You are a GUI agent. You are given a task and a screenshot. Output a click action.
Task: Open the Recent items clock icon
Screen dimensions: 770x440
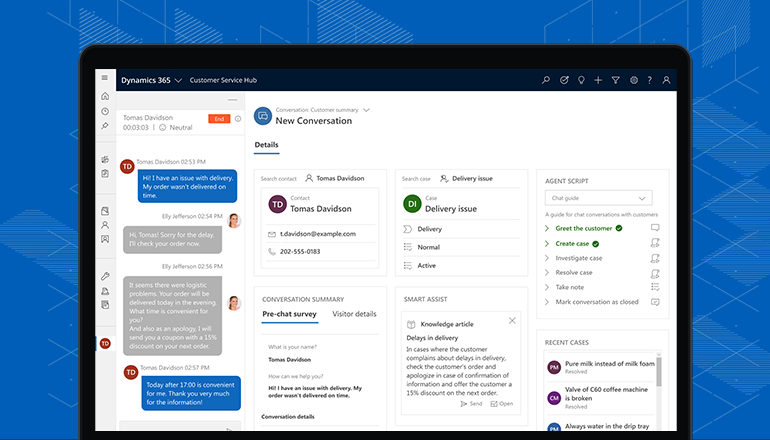tap(105, 111)
